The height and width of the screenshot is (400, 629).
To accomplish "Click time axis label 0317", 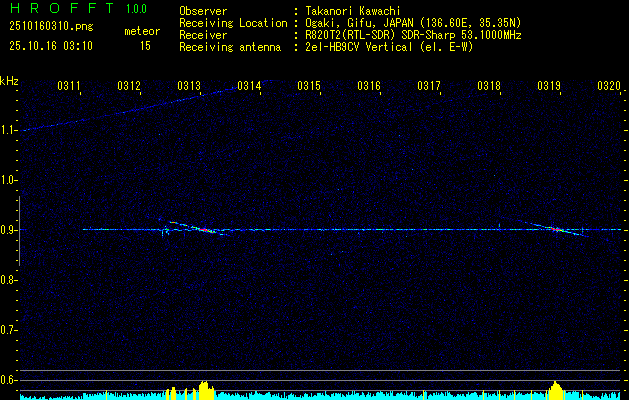I will (x=428, y=85).
